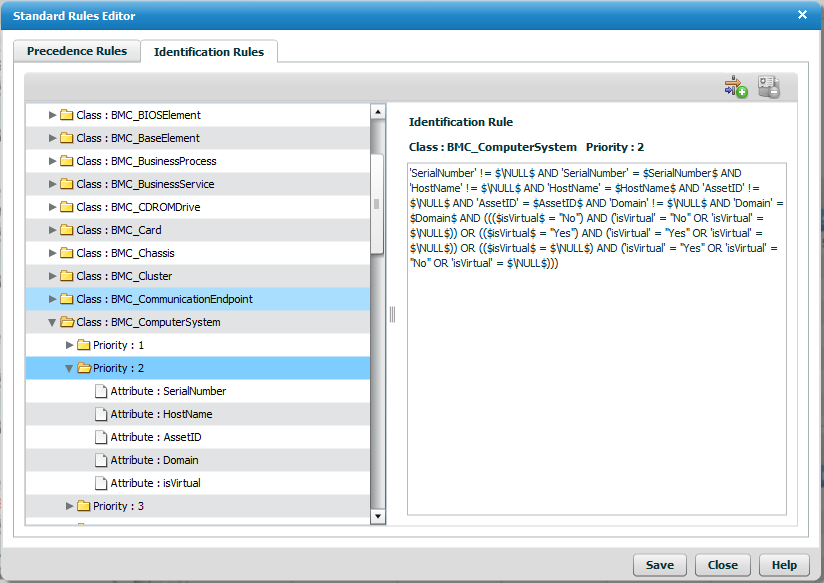Click the SerialNumber attribute document icon
The width and height of the screenshot is (824, 583).
101,391
